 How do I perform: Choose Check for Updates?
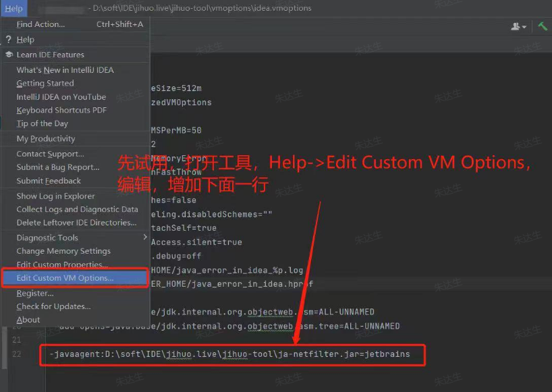(76, 306)
